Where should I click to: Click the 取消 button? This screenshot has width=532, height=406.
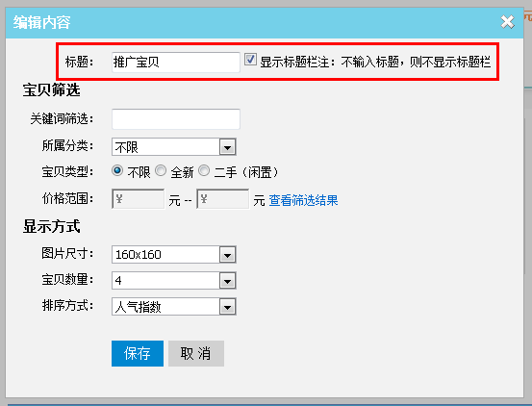(196, 353)
